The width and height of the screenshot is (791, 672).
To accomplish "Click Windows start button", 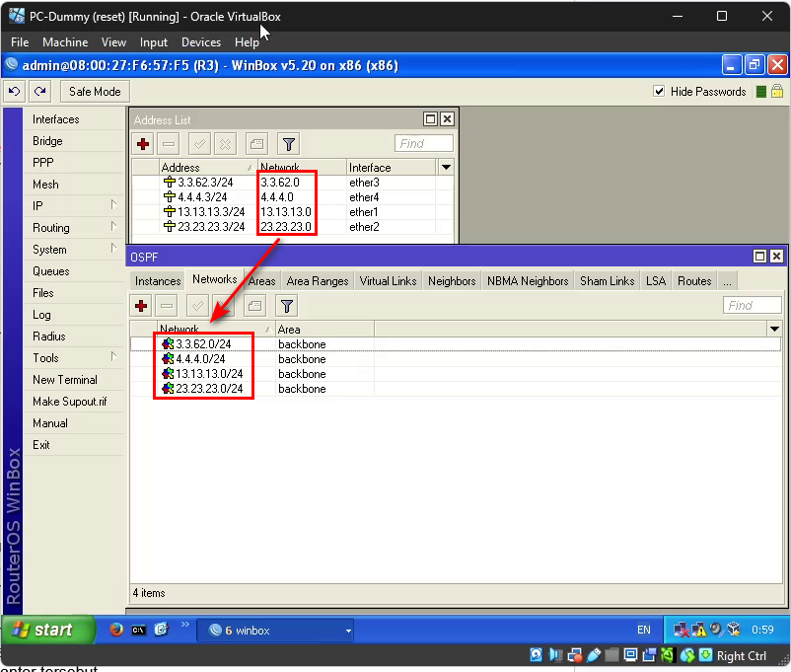I will pyautogui.click(x=48, y=630).
